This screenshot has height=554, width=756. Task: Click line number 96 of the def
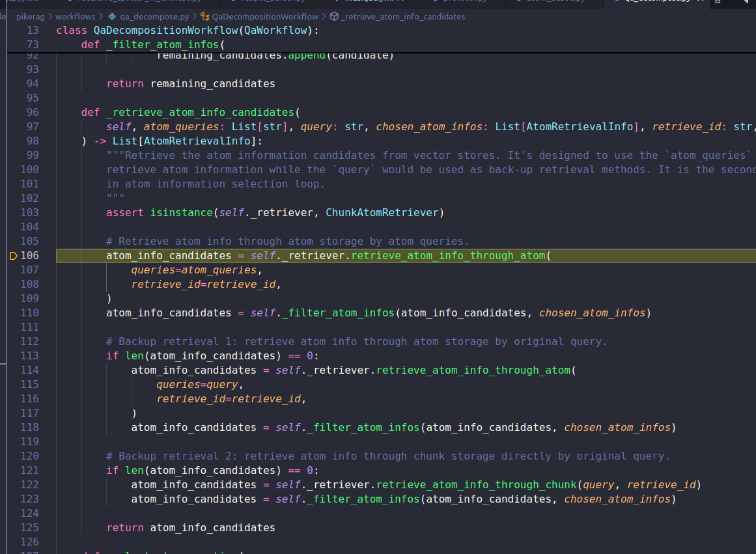pyautogui.click(x=33, y=112)
